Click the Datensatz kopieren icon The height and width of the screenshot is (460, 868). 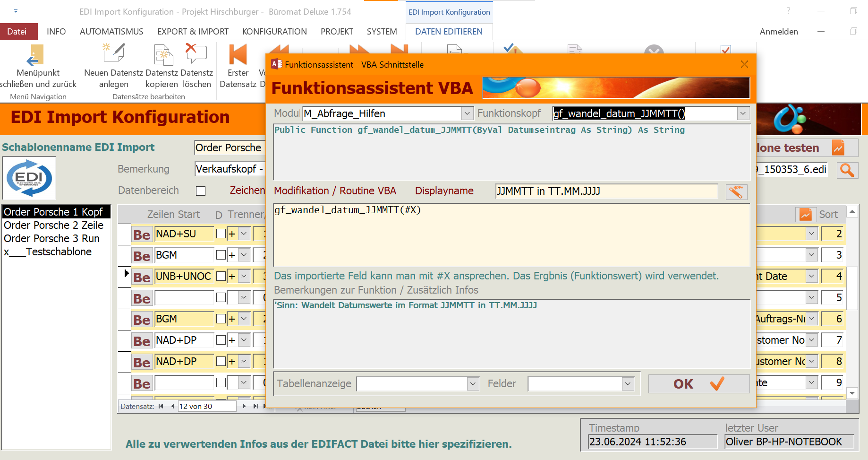coord(163,55)
